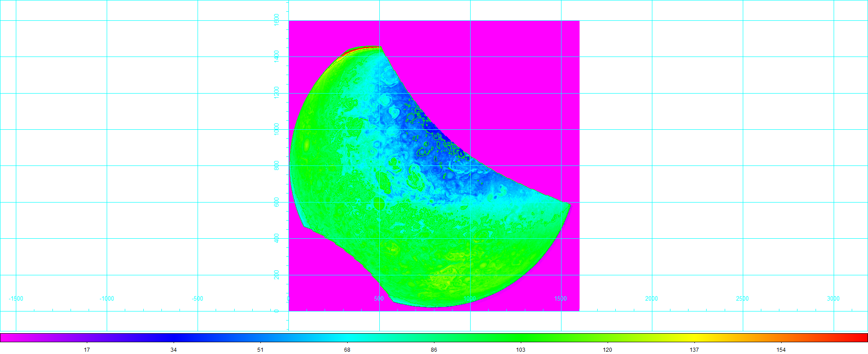Viewport: 868px width, 354px height.
Task: Click the colorbar at value 120
Action: coord(608,337)
